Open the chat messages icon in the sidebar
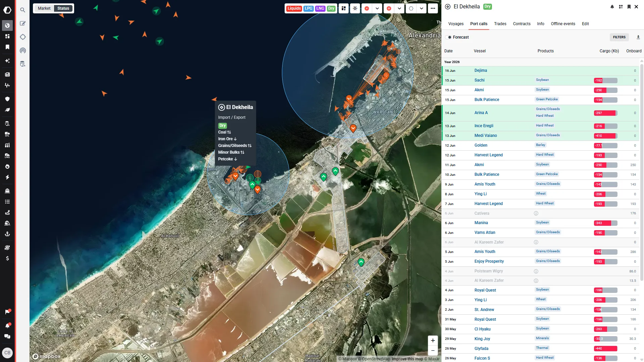This screenshot has width=644, height=362. [7, 337]
